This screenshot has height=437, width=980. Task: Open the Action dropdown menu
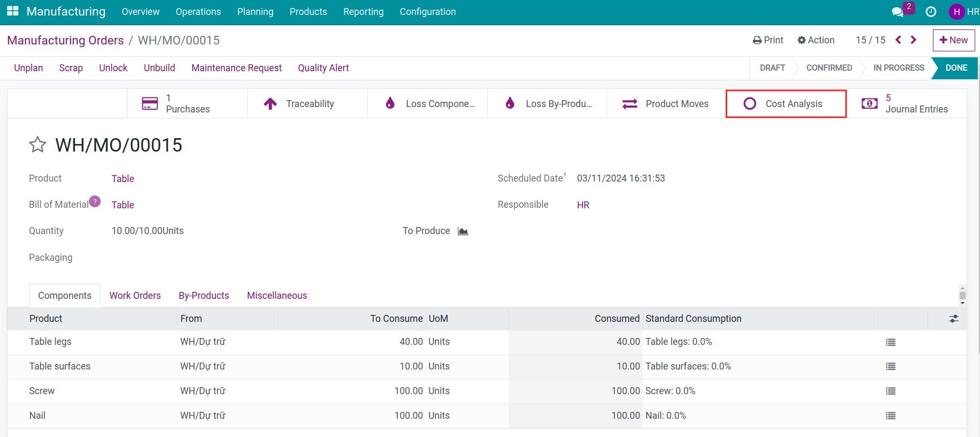click(816, 40)
